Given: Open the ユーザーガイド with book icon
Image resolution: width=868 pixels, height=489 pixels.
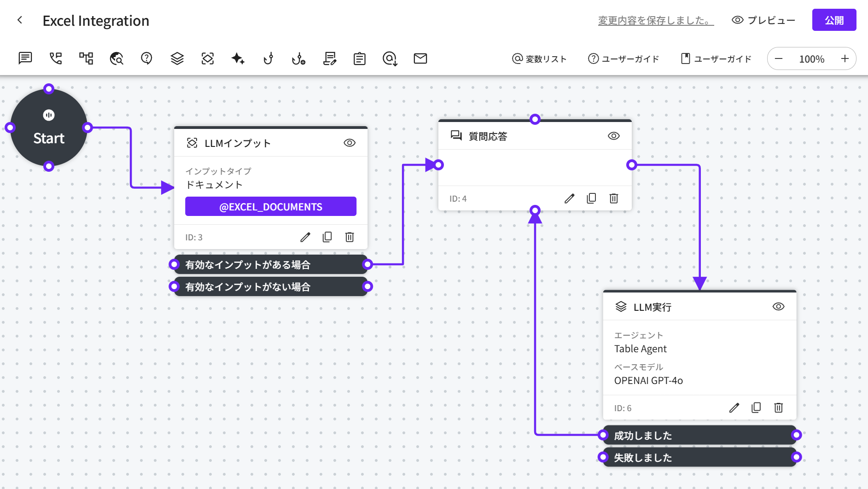Looking at the screenshot, I should tap(716, 59).
